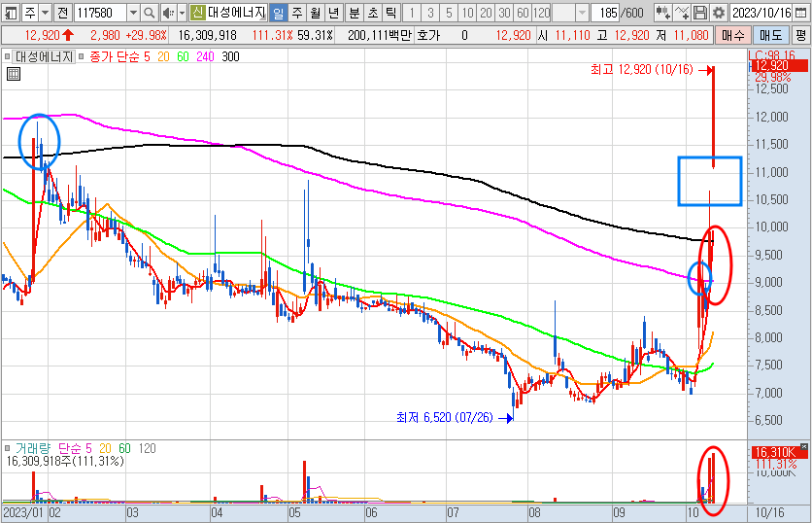The height and width of the screenshot is (523, 812).
Task: Click the 최저 6,520 (07/26) annotation
Action: pyautogui.click(x=444, y=417)
